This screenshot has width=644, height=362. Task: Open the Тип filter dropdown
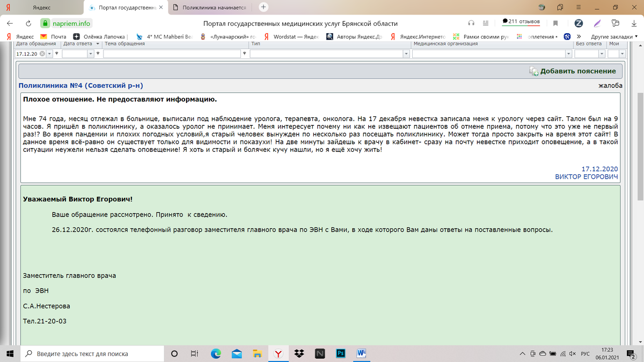point(406,54)
